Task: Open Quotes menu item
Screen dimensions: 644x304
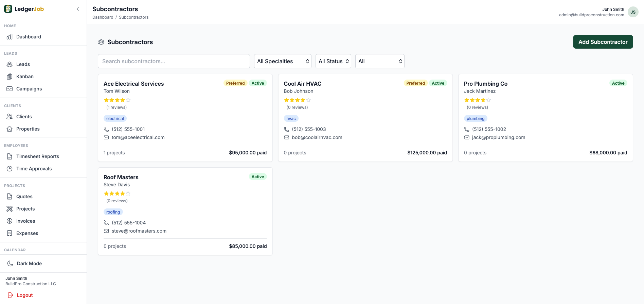Action: (x=43, y=197)
